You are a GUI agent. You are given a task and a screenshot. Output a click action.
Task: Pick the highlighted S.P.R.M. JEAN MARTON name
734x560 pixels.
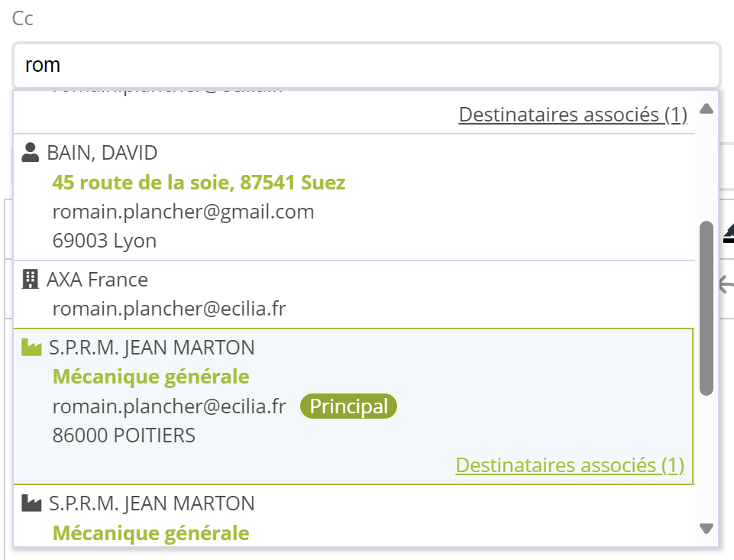[152, 348]
